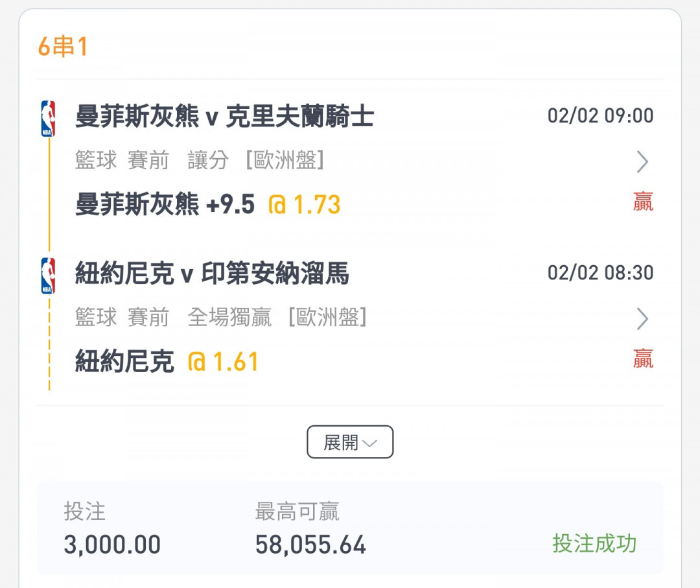Click odds value @ 1.61
This screenshot has width=700, height=588.
pos(223,362)
